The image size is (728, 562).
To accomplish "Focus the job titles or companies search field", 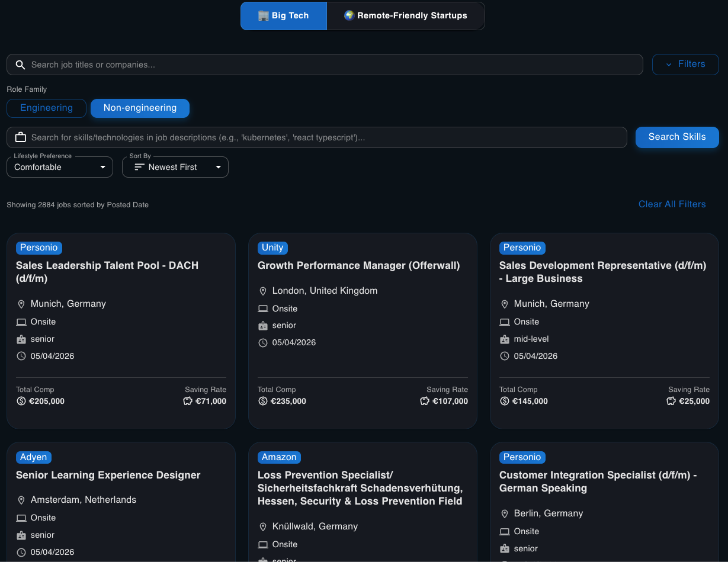I will click(325, 65).
